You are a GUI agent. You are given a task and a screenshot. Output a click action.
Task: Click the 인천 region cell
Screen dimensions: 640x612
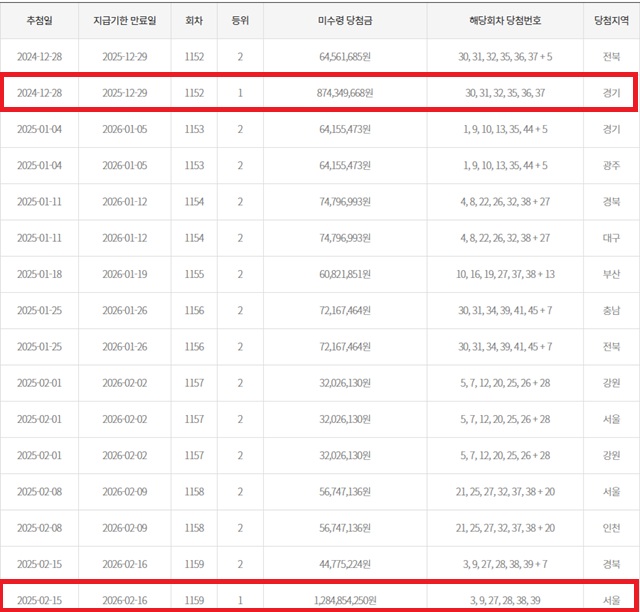coord(611,528)
